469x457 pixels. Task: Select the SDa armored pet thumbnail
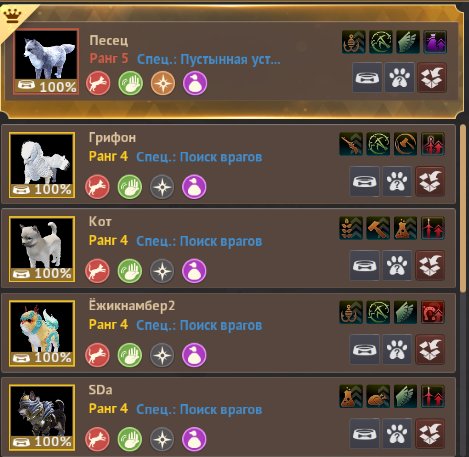click(42, 418)
